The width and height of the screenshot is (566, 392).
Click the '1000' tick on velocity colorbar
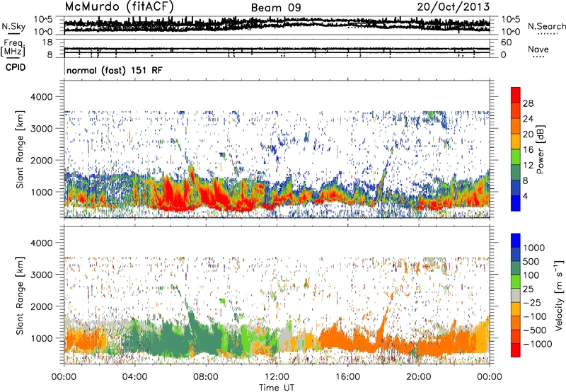(533, 248)
